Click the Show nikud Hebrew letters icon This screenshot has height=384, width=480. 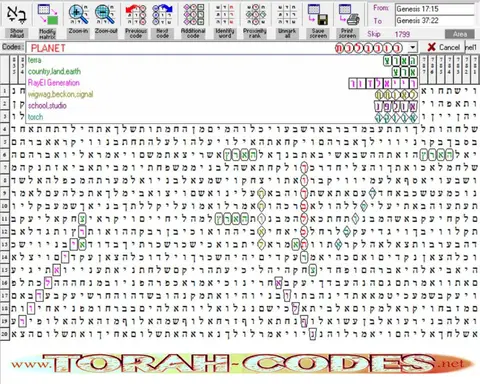pos(17,14)
